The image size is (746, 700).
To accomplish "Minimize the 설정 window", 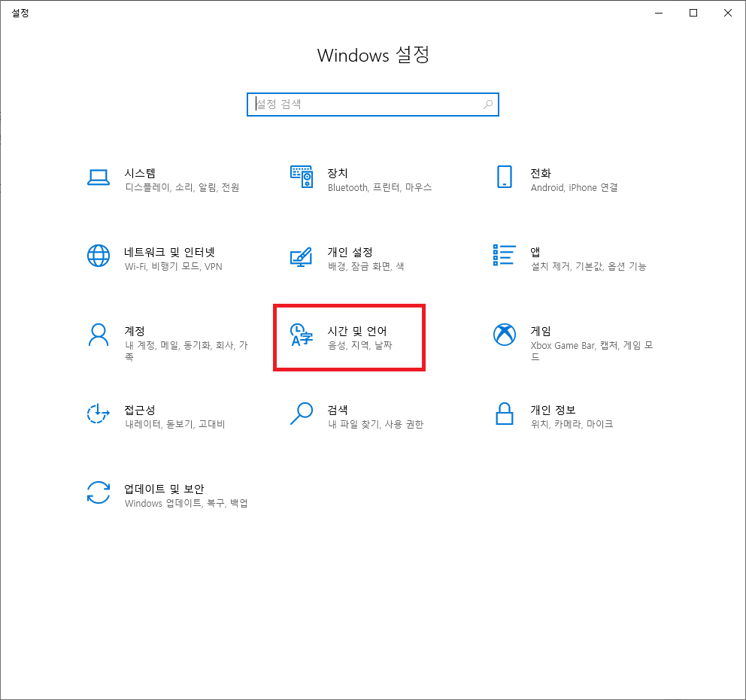I will point(659,13).
